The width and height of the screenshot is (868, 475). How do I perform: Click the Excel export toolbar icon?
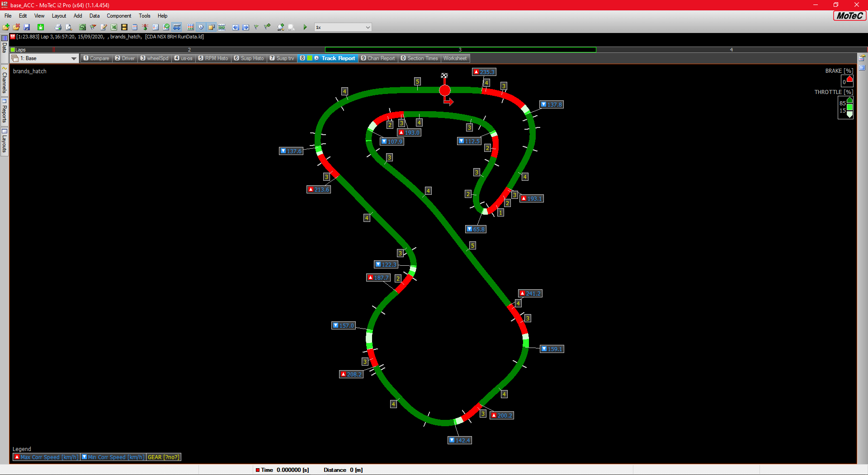114,28
